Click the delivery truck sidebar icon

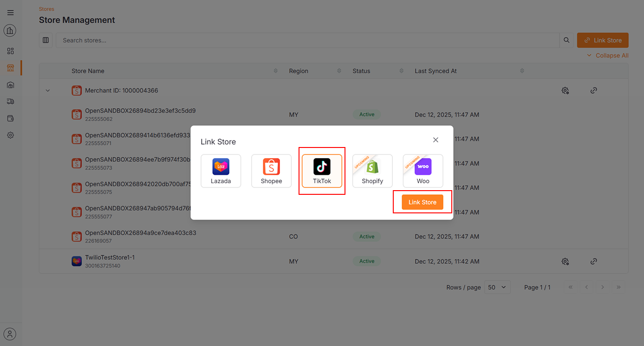click(10, 102)
